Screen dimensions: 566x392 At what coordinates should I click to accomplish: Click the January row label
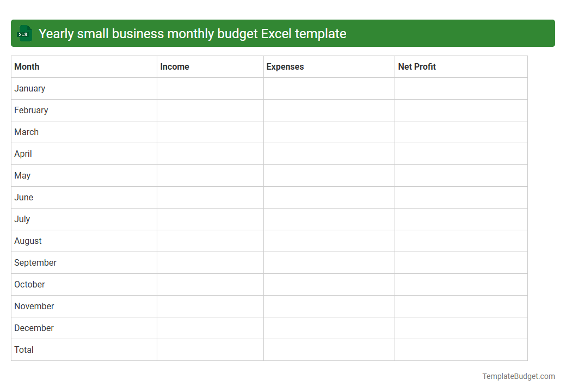click(29, 88)
